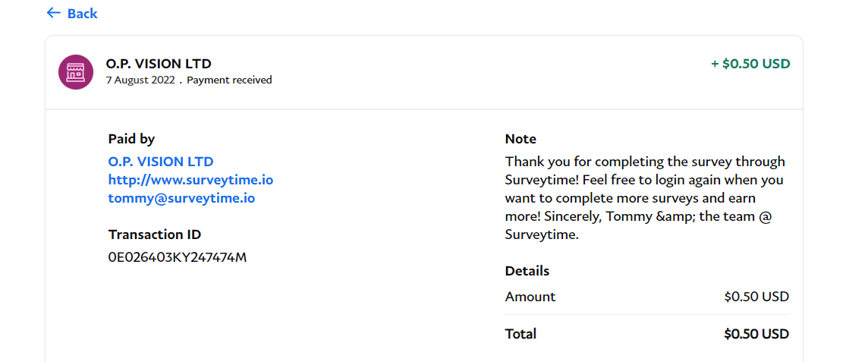The image size is (868, 362).
Task: Click the Payment received status text
Action: coord(229,80)
